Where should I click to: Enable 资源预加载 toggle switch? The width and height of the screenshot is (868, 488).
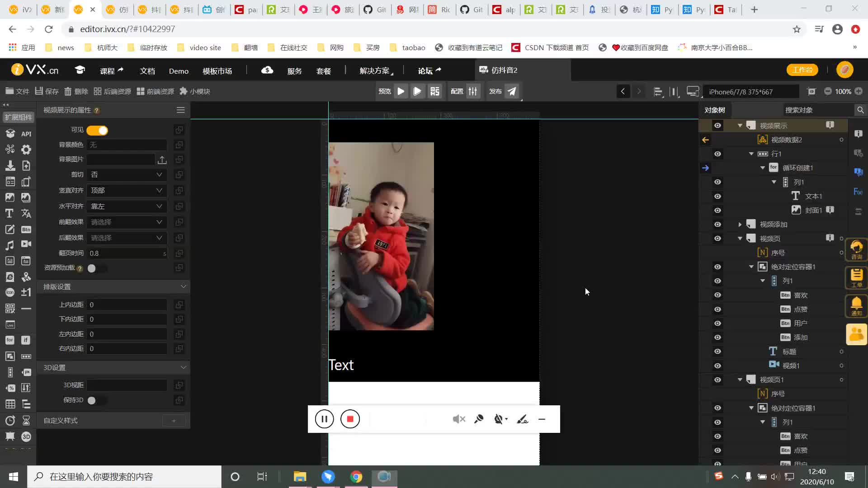[x=92, y=268]
